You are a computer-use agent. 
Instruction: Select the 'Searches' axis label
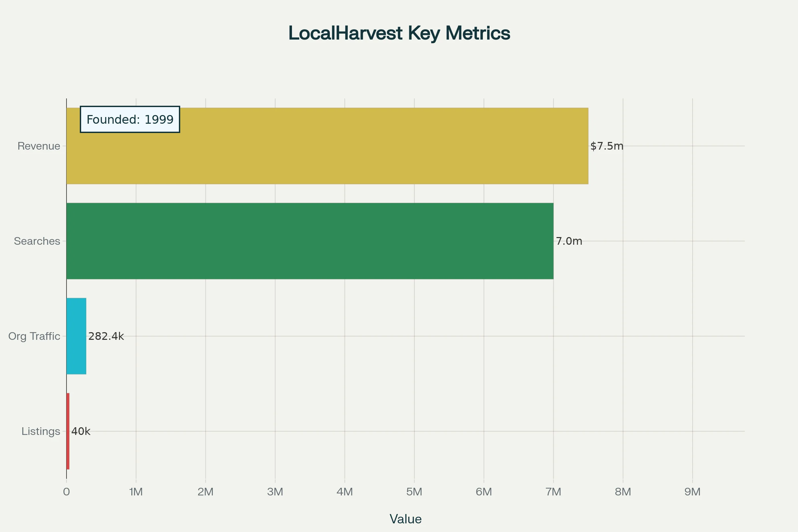tap(37, 241)
